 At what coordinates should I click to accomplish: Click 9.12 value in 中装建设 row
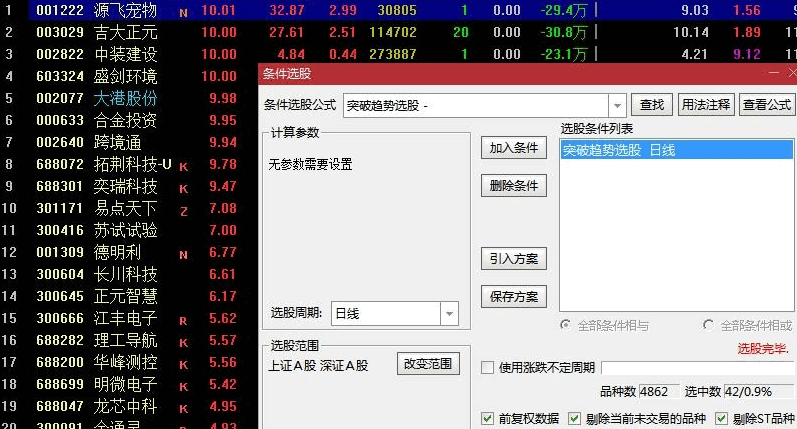pos(747,54)
